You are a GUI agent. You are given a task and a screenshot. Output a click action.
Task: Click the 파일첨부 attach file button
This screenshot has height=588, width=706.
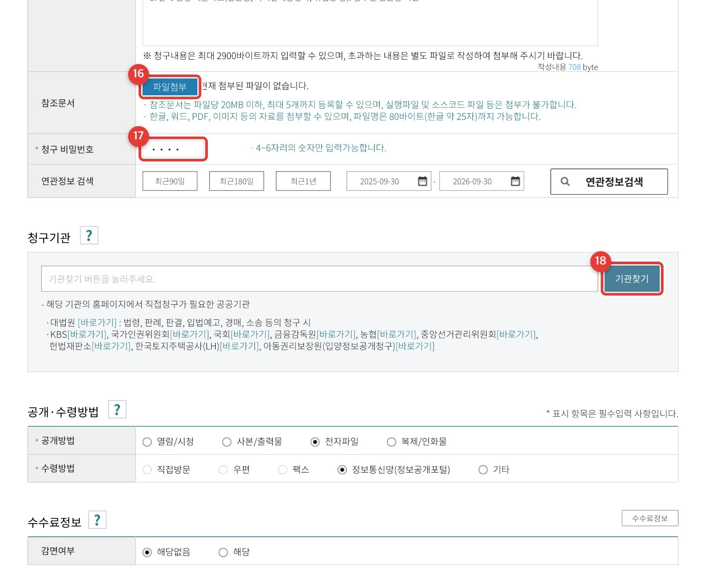click(x=170, y=87)
